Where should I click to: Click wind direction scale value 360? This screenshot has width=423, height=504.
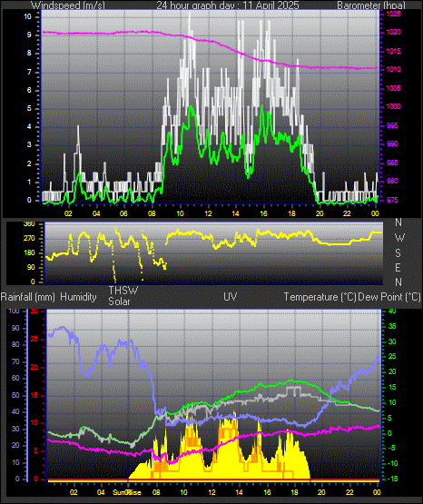tap(29, 224)
